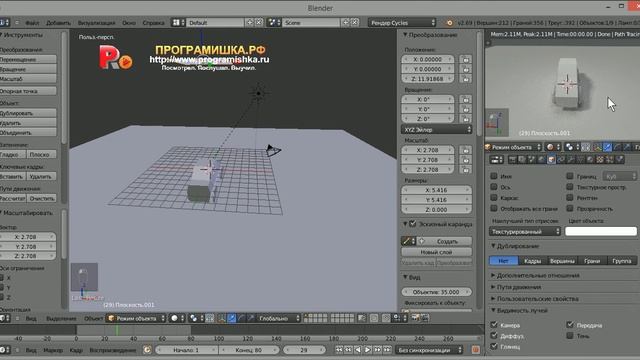Click OpenGL render animation icon in viewport header
Image resolution: width=640 pixels, height=360 pixels.
pyautogui.click(x=425, y=318)
